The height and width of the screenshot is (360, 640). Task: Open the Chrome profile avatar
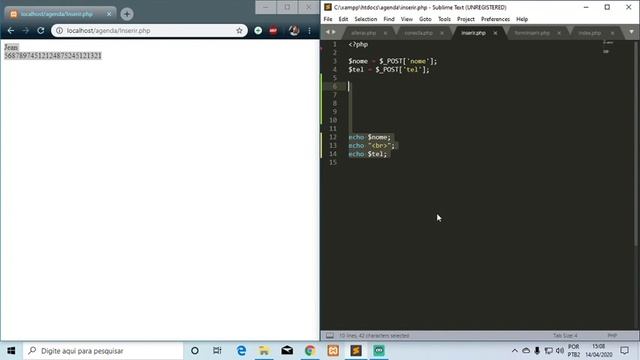click(294, 31)
